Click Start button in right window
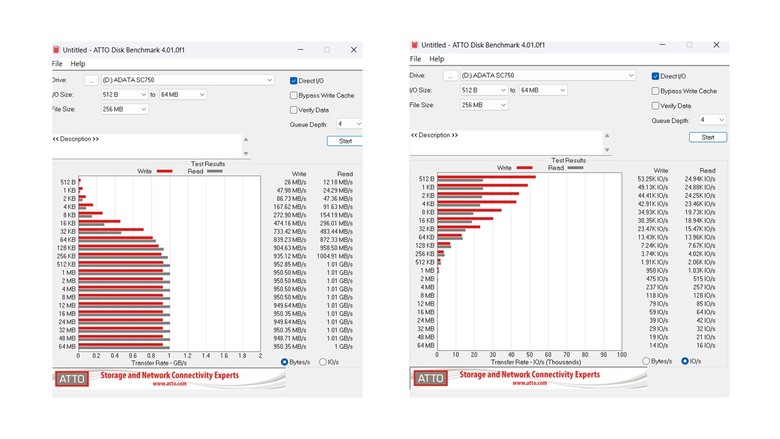This screenshot has height=439, width=780. 708,137
